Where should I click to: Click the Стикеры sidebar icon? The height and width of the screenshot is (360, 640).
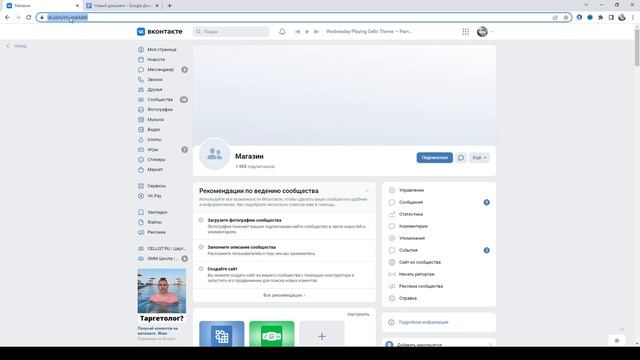click(141, 160)
